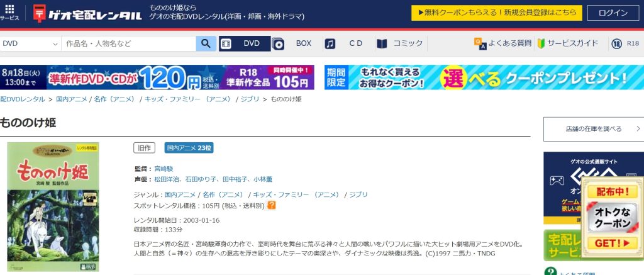Open voice actor 小林薫 link

[263, 179]
